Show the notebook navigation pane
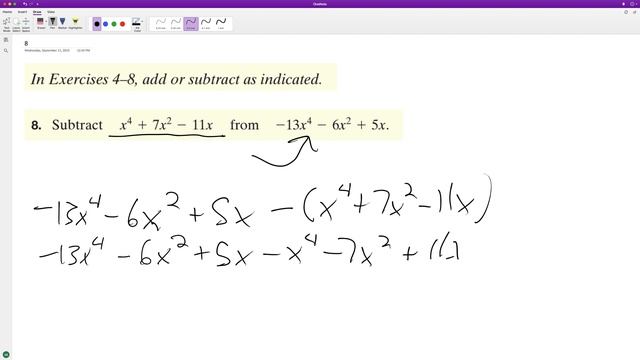 point(6,40)
